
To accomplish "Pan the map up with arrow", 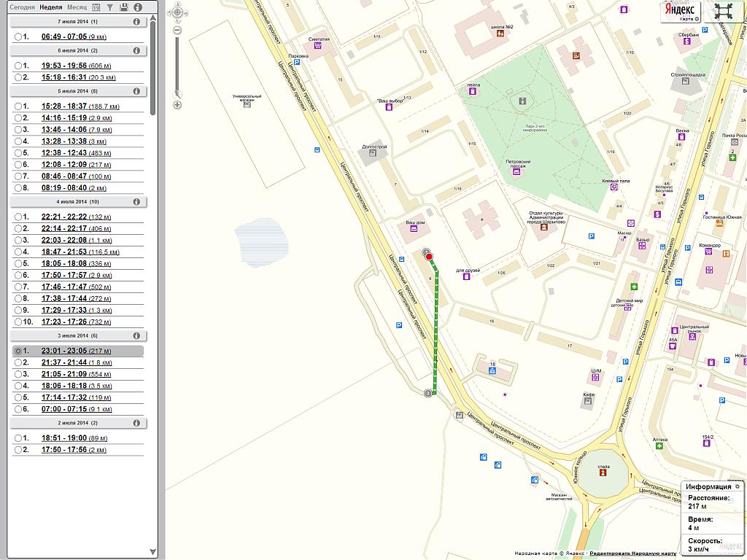I will pos(177,5).
